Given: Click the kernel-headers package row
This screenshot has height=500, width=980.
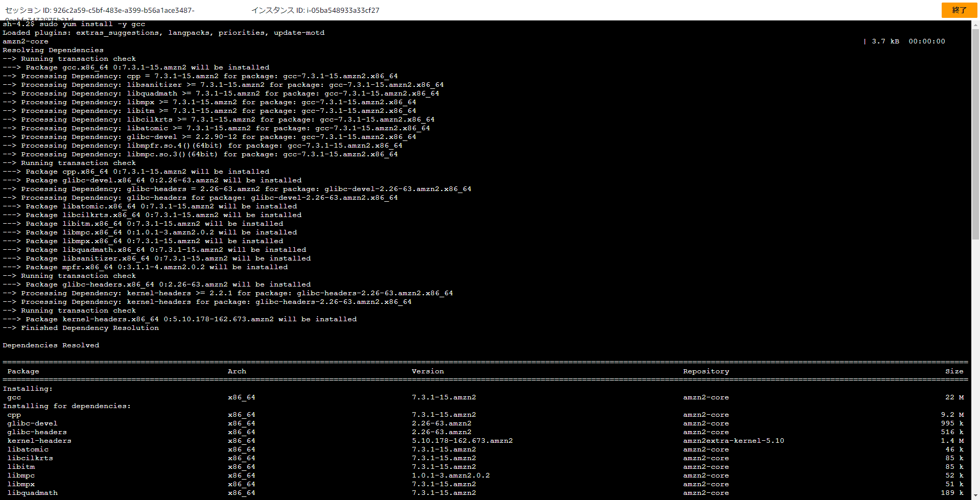Looking at the screenshot, I should coord(38,440).
